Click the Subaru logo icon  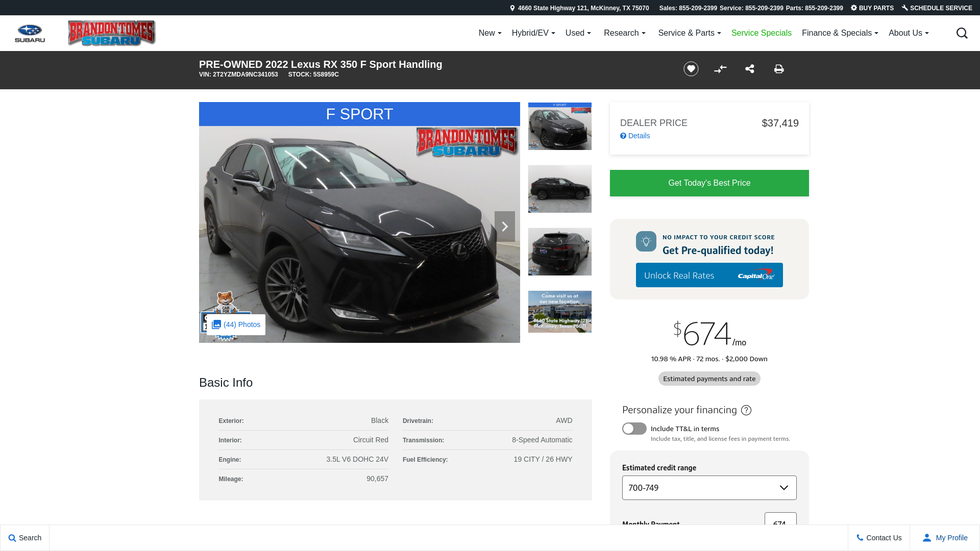30,33
